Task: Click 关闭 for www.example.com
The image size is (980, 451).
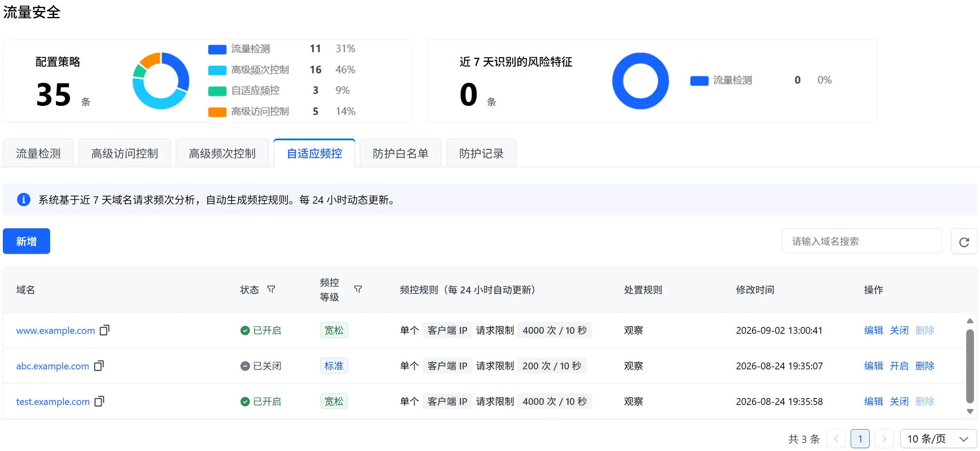Action: click(x=899, y=330)
